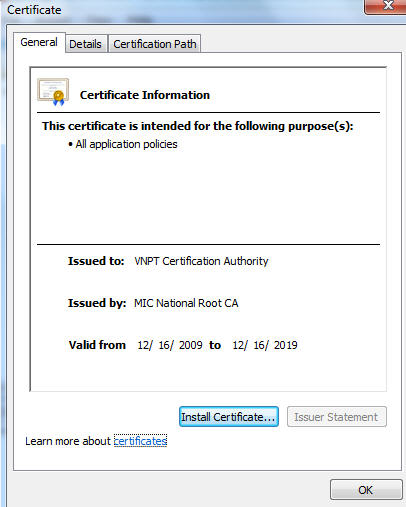Open the Details tab
The height and width of the screenshot is (507, 406).
point(86,44)
